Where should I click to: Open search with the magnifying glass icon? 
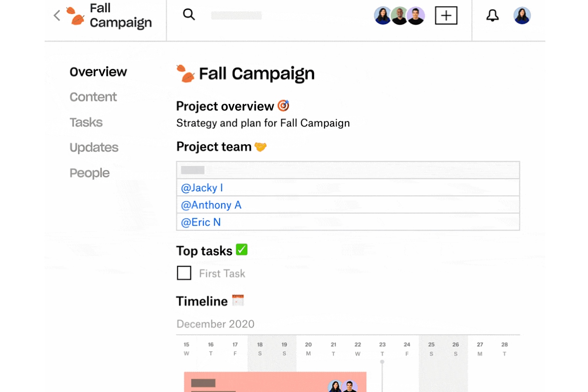pyautogui.click(x=189, y=14)
